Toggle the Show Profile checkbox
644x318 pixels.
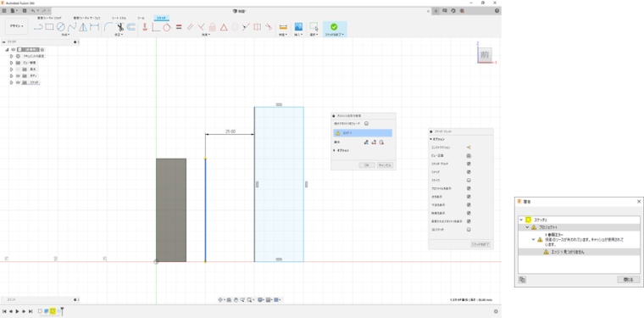point(469,188)
